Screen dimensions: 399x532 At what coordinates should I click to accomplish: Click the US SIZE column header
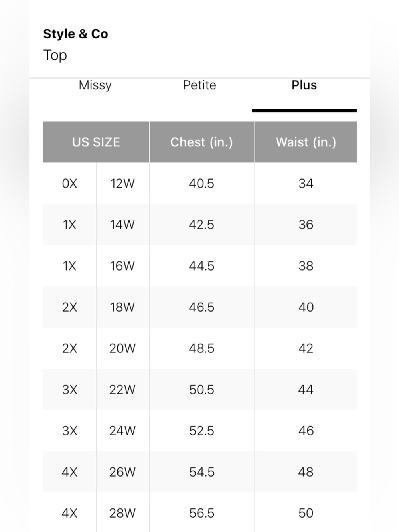[96, 142]
